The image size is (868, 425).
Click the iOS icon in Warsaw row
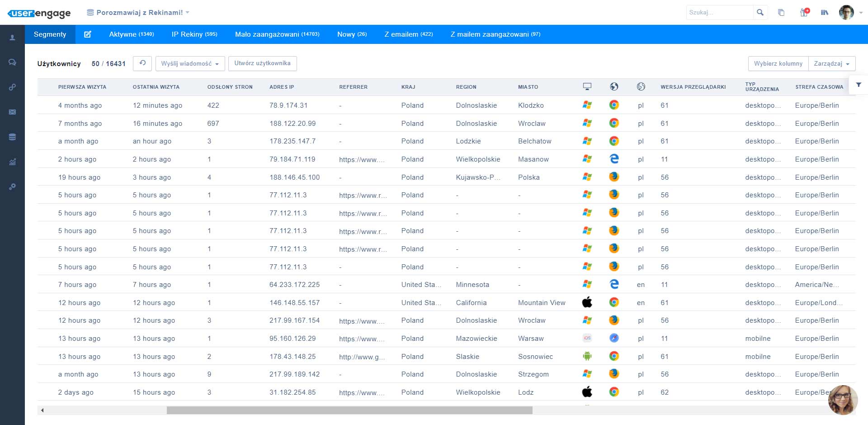[x=587, y=338]
